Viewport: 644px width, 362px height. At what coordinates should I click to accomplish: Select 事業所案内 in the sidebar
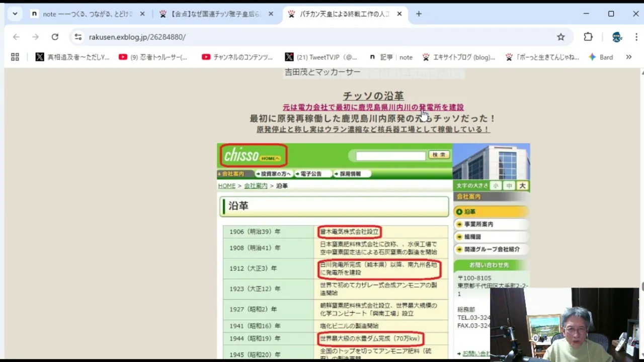click(491, 224)
